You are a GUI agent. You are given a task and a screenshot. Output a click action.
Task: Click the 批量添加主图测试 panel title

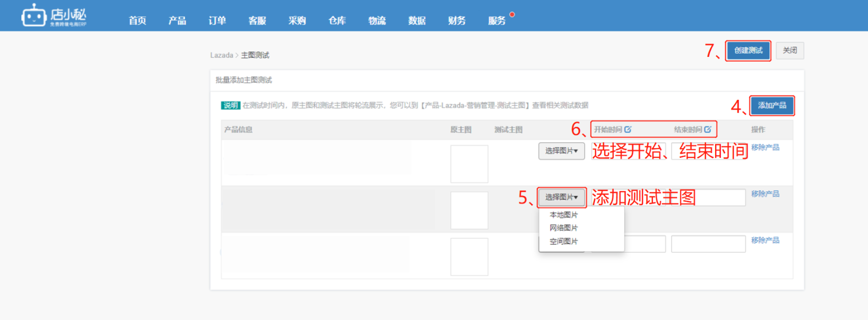[x=244, y=80]
